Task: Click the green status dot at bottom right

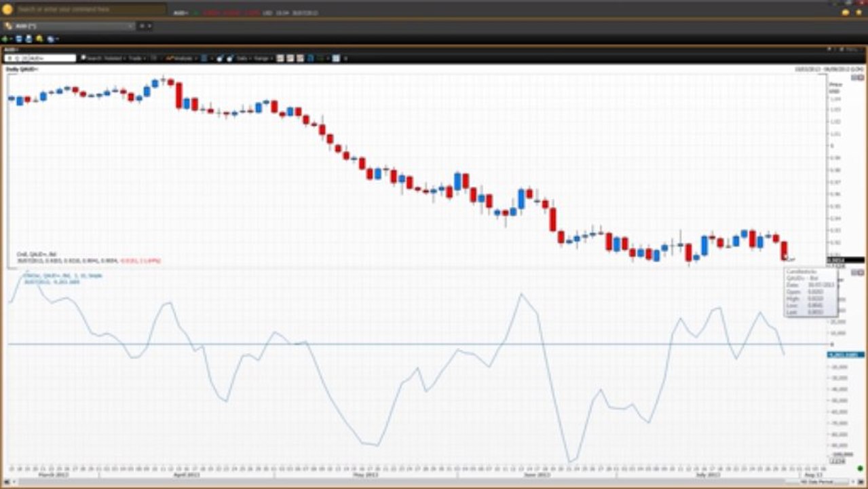Action: 860,469
